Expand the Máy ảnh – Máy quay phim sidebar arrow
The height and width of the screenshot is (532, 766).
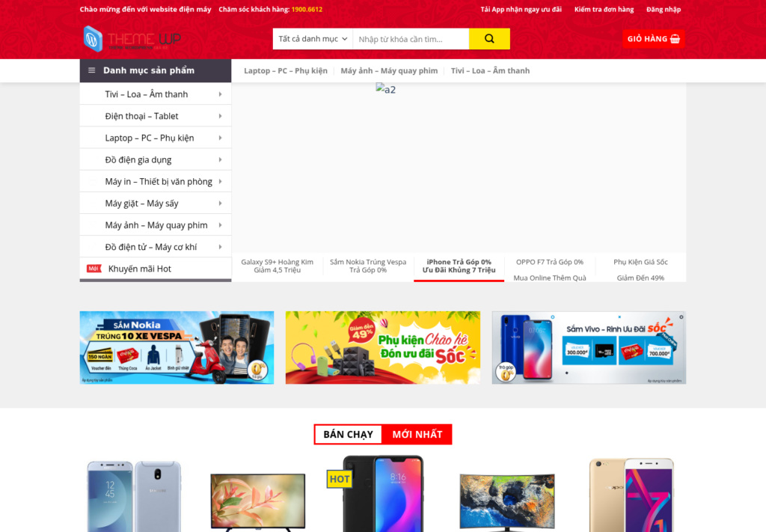click(221, 225)
